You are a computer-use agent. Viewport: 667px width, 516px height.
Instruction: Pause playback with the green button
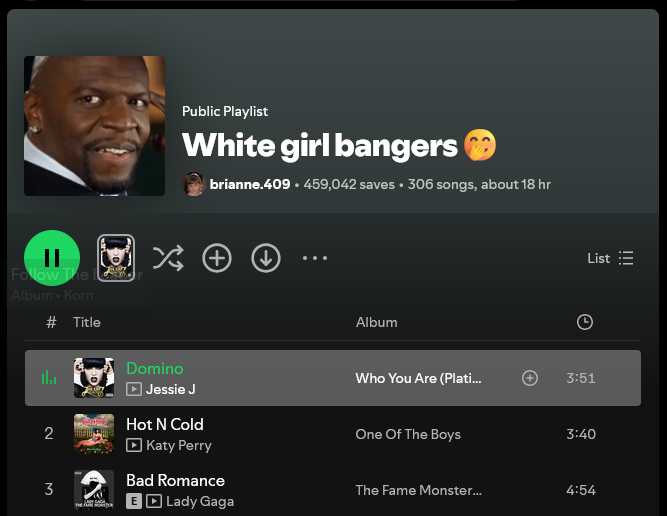(x=52, y=258)
